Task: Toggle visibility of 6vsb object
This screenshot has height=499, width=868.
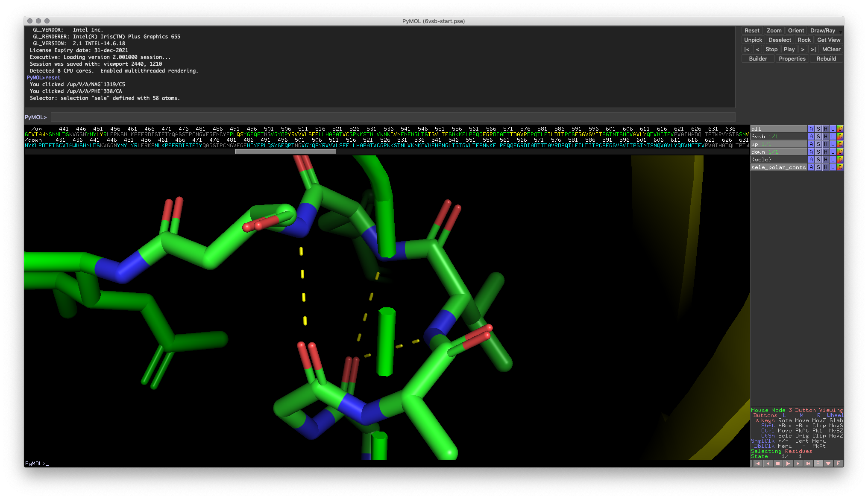Action: tap(778, 137)
